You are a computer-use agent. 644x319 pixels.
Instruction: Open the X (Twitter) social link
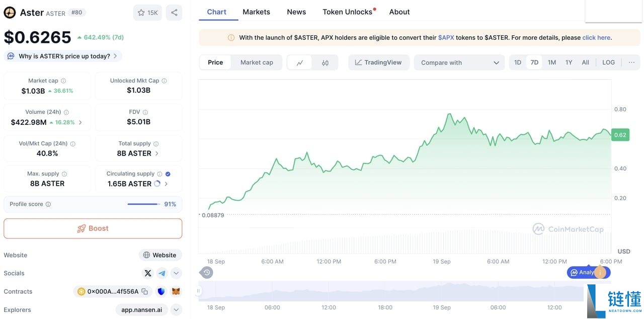click(148, 273)
